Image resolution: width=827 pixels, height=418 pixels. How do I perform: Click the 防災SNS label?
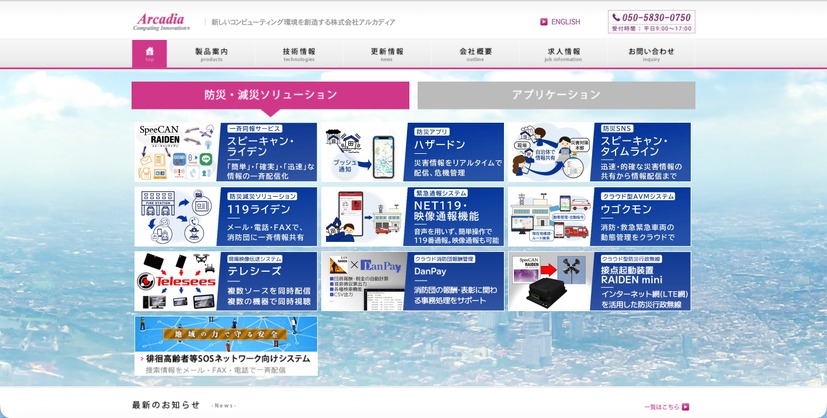coord(618,129)
